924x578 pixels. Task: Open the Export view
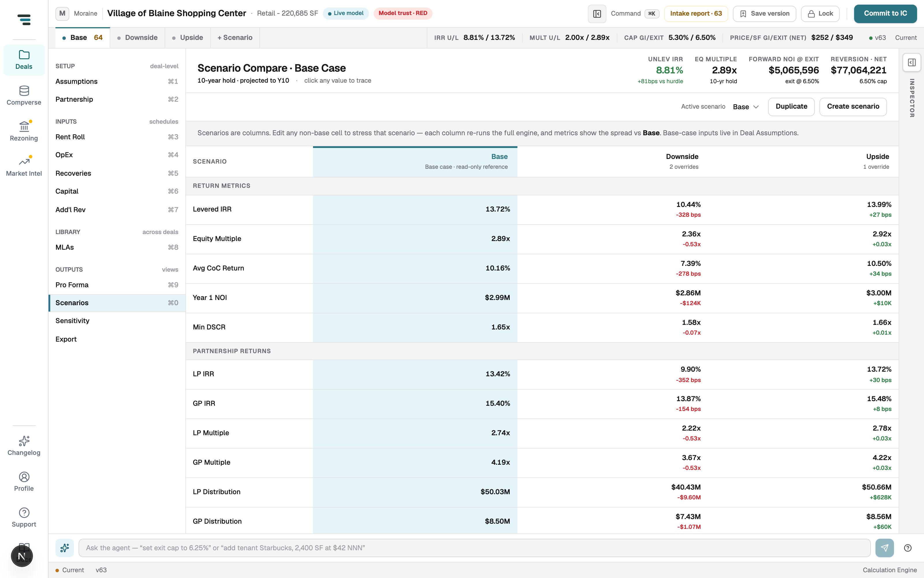tap(117, 339)
